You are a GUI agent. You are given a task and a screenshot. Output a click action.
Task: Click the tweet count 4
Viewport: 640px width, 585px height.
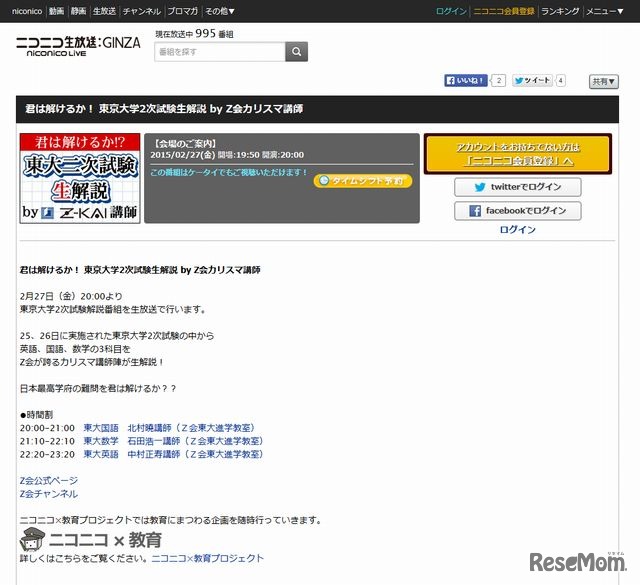[560, 80]
